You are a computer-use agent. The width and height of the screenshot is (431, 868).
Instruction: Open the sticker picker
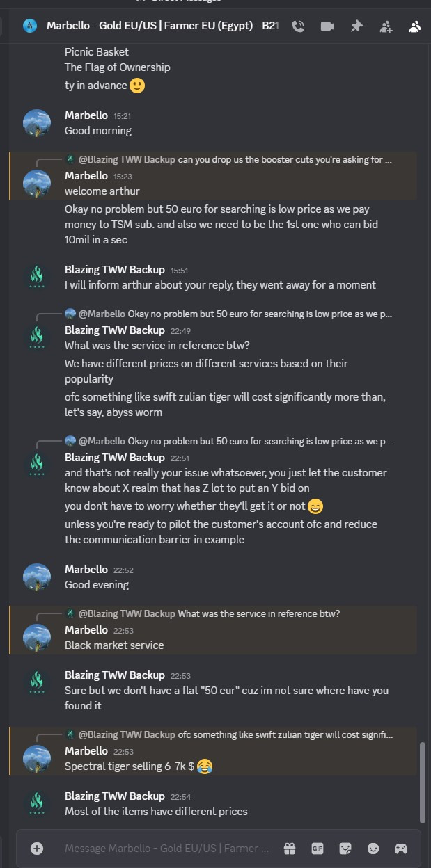click(345, 848)
